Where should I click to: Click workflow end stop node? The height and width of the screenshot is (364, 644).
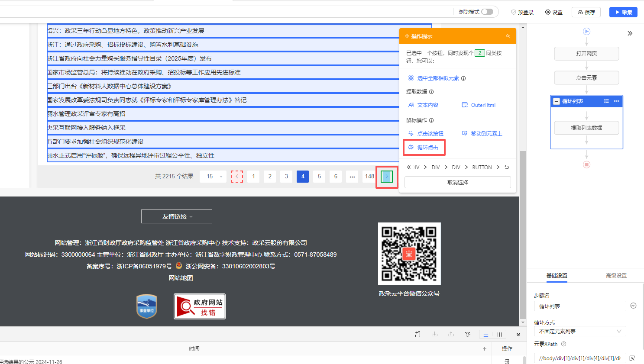point(586,164)
